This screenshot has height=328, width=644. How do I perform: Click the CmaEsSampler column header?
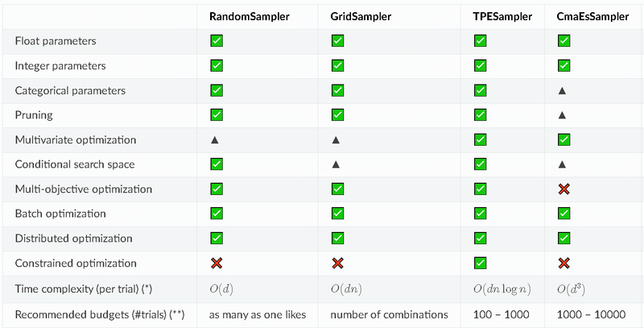click(x=592, y=16)
